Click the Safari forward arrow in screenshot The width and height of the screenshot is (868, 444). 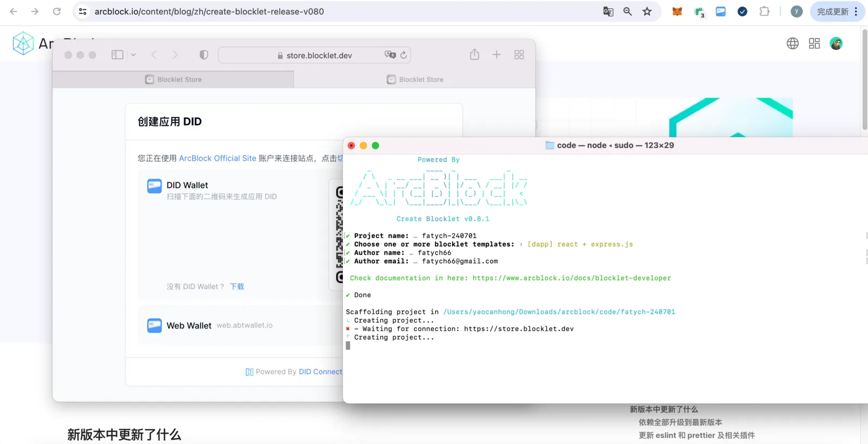pyautogui.click(x=175, y=55)
